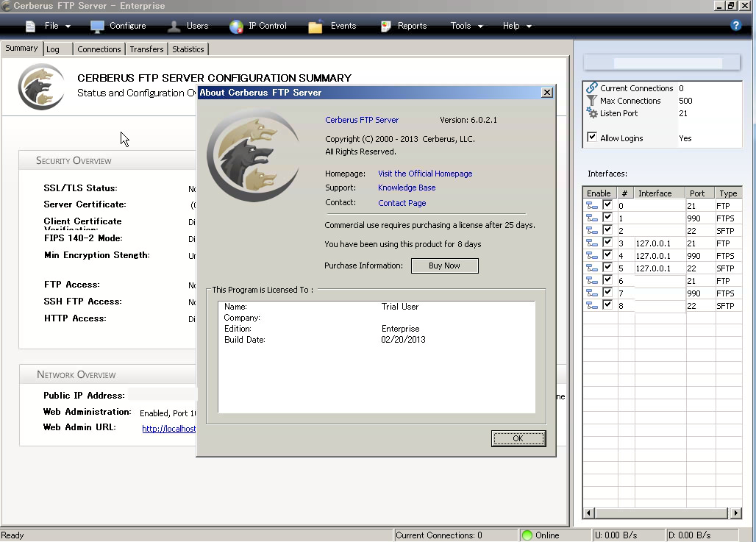Viewport: 756px width, 542px height.
Task: Switch to the Statistics tab
Action: coord(188,49)
